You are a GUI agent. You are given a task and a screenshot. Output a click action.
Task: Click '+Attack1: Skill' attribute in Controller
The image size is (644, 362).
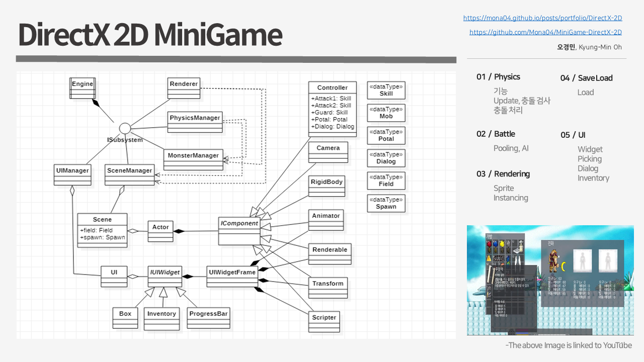click(x=331, y=99)
